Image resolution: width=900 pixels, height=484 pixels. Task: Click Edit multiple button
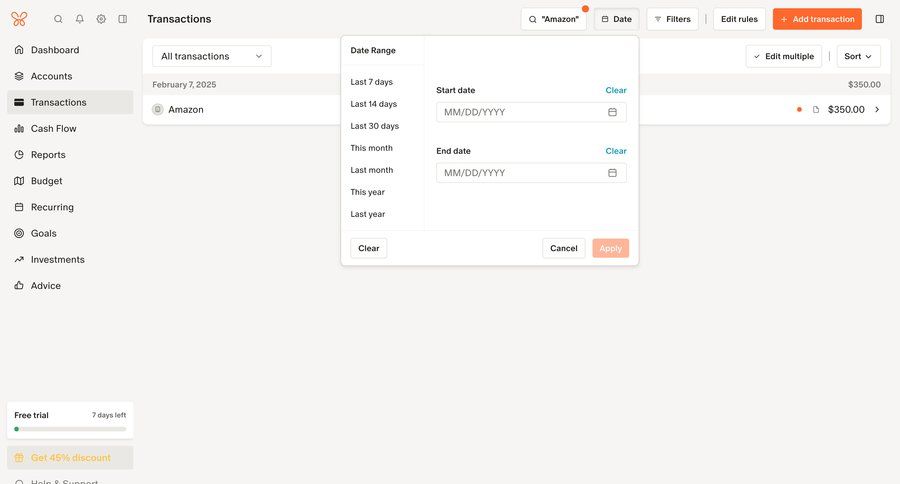(x=783, y=56)
